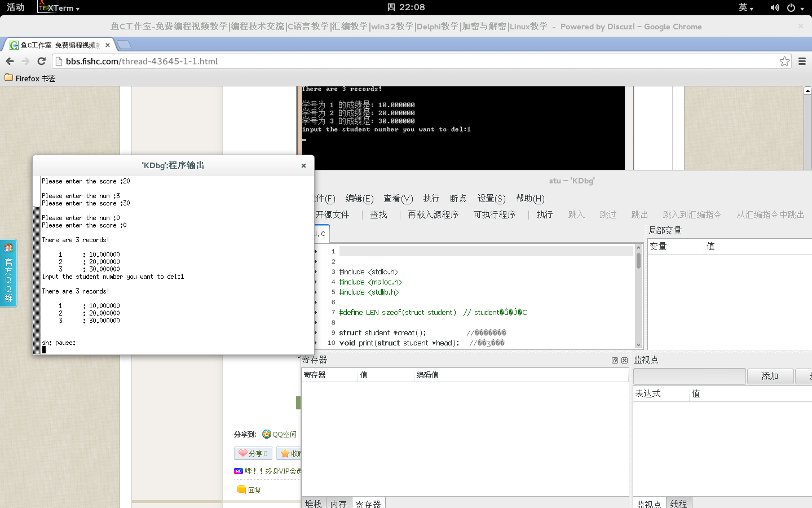Image resolution: width=812 pixels, height=508 pixels.
Task: Click the 官方QQ群 side widget
Action: click(x=8, y=273)
